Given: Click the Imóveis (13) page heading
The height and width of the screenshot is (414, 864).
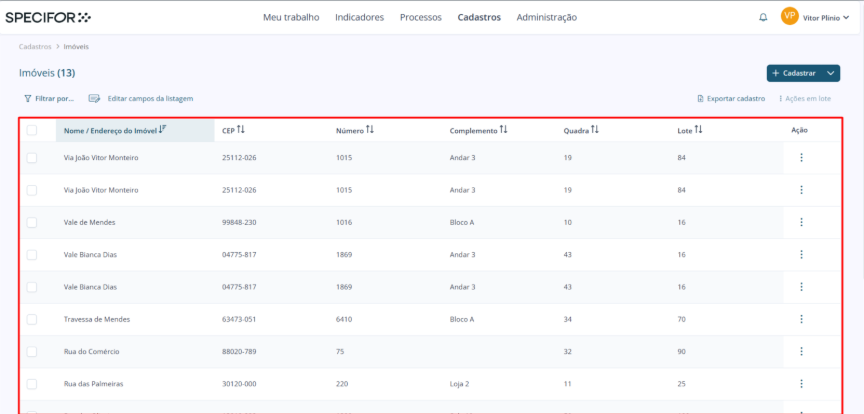Looking at the screenshot, I should (47, 73).
